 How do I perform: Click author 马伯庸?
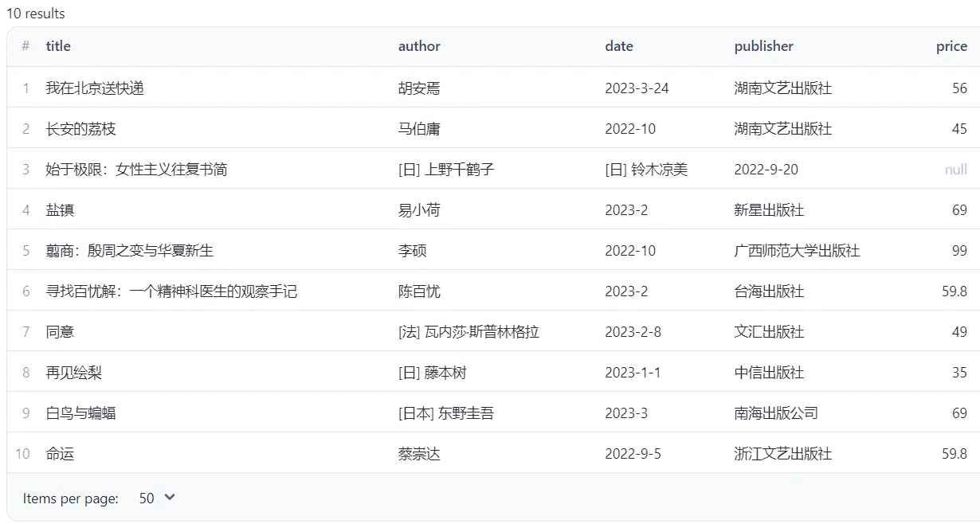419,128
